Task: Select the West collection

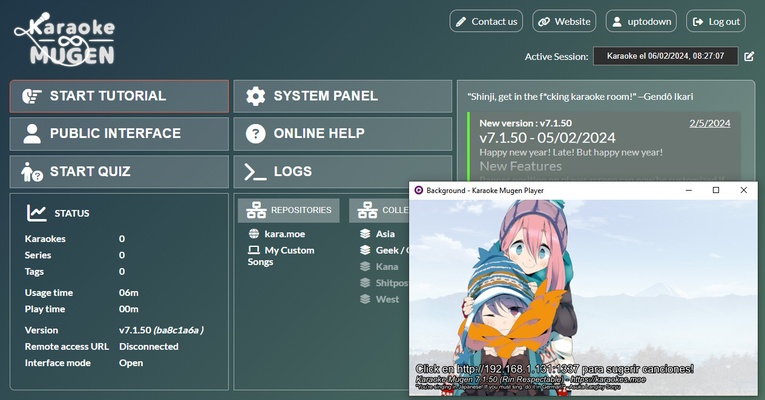Action: (x=387, y=300)
